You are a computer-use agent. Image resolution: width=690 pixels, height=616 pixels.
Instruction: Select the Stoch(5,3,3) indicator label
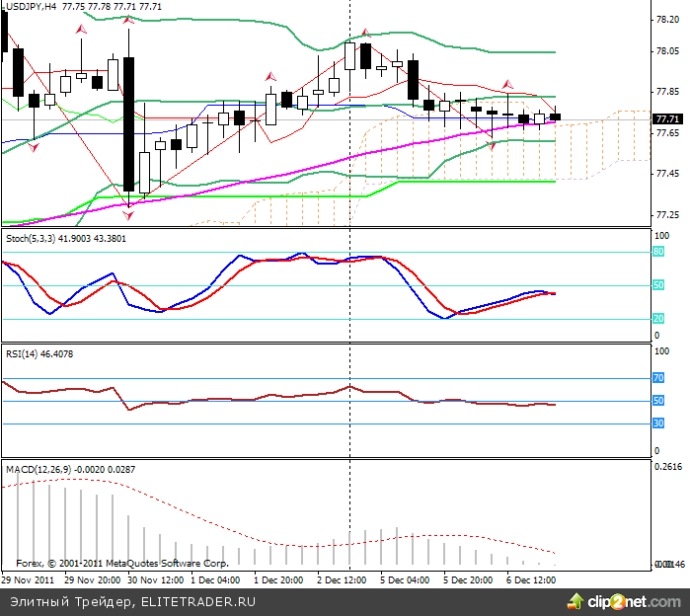(x=31, y=238)
